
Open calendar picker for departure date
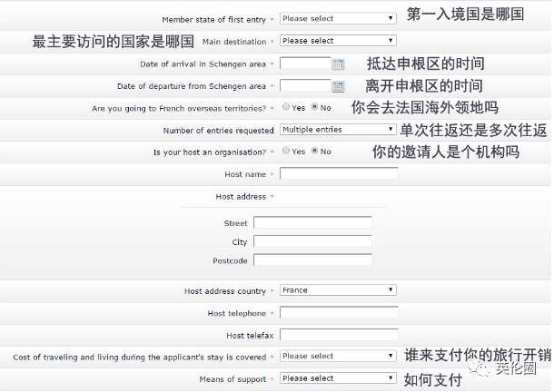tap(338, 86)
